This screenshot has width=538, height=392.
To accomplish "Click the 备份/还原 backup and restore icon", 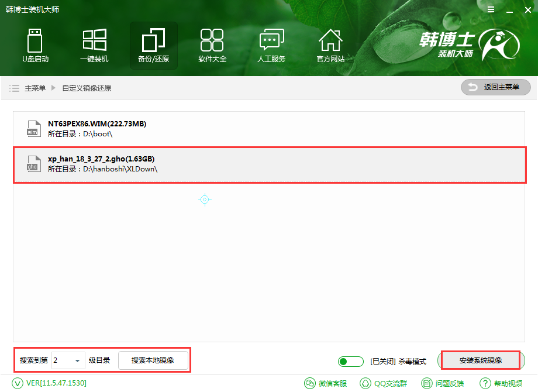I will pyautogui.click(x=153, y=45).
